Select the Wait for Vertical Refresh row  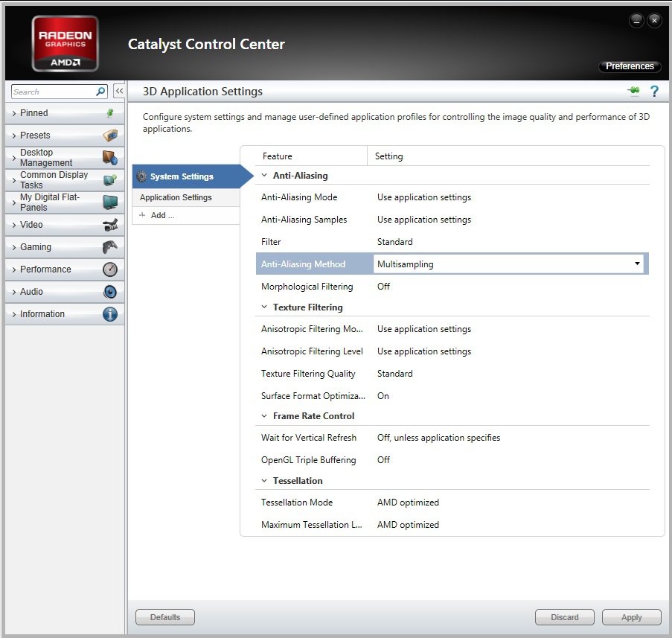pyautogui.click(x=452, y=437)
